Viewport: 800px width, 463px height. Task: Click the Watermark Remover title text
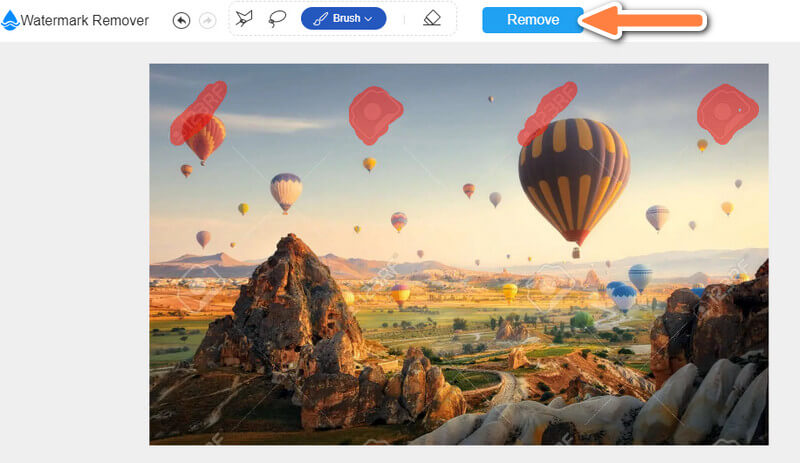(x=85, y=20)
